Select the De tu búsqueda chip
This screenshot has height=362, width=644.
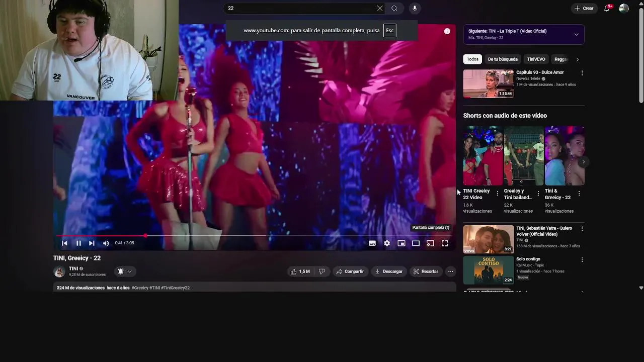[503, 59]
